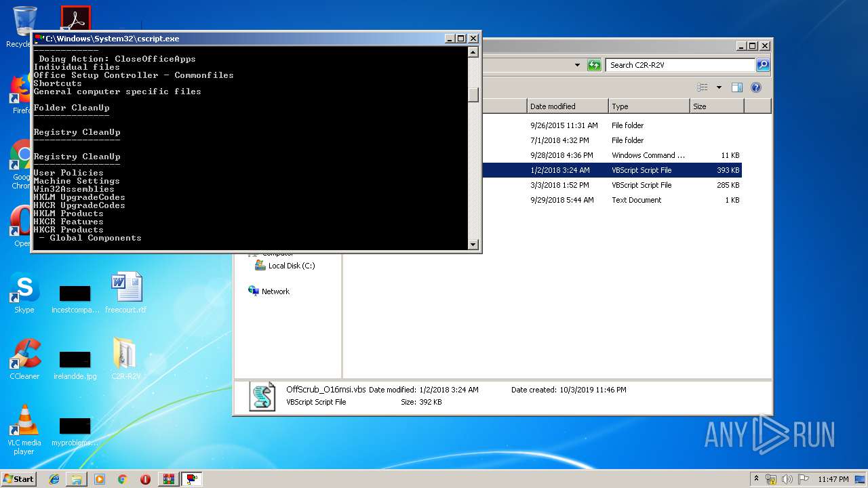Select the Windows Command file row
The height and width of the screenshot is (488, 868).
coord(612,155)
